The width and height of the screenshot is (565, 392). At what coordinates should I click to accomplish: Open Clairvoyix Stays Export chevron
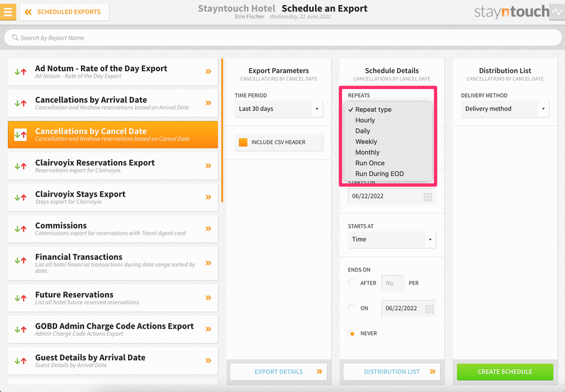(208, 197)
